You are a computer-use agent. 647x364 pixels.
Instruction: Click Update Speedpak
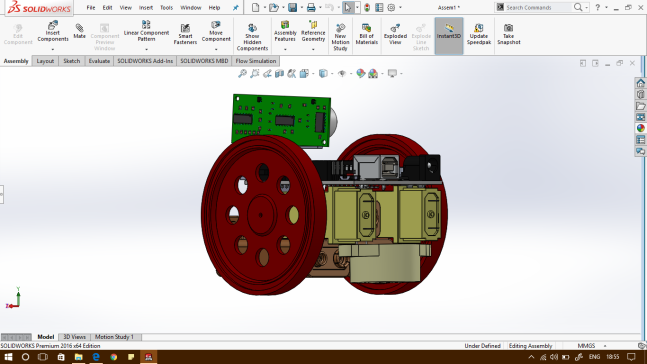(479, 34)
